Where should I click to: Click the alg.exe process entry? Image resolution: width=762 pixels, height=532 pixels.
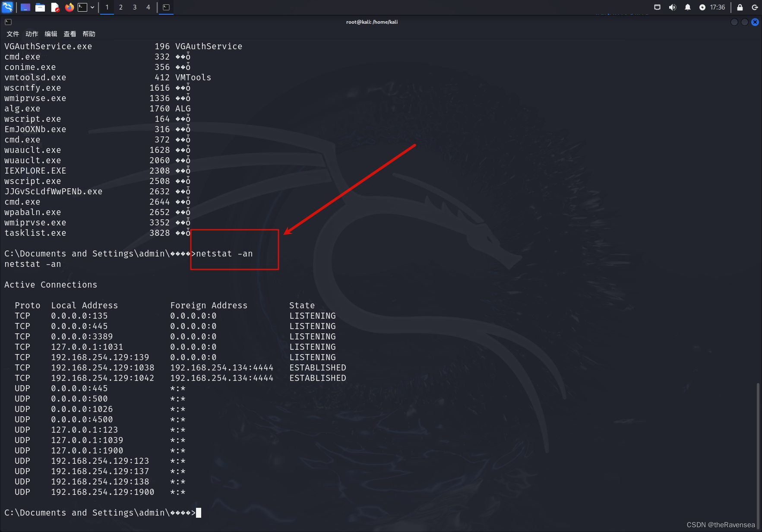[22, 108]
